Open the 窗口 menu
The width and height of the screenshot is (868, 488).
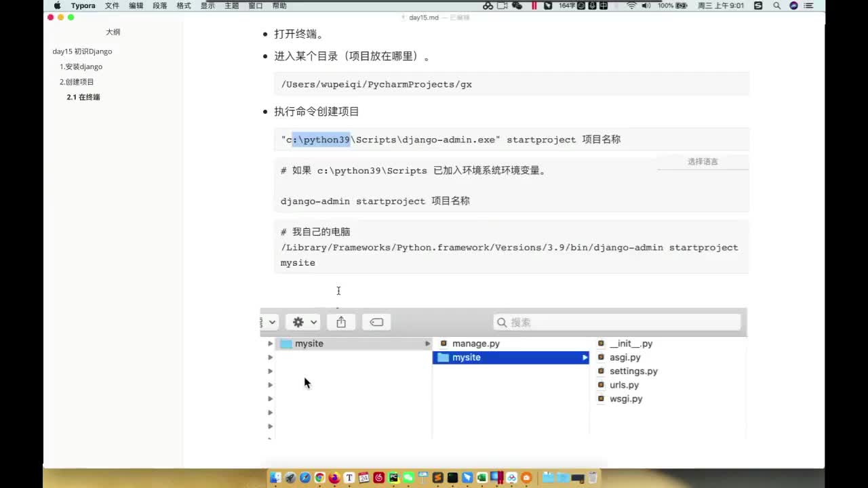[256, 5]
